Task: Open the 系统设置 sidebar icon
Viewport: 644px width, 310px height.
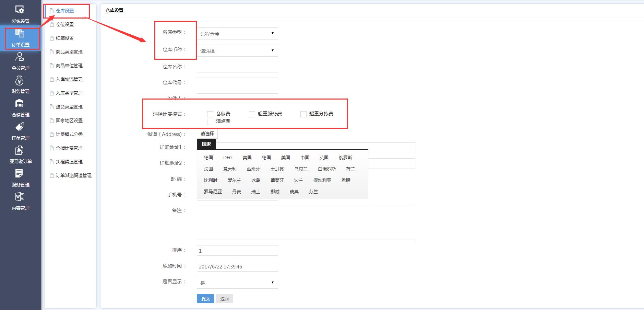Action: point(20,14)
